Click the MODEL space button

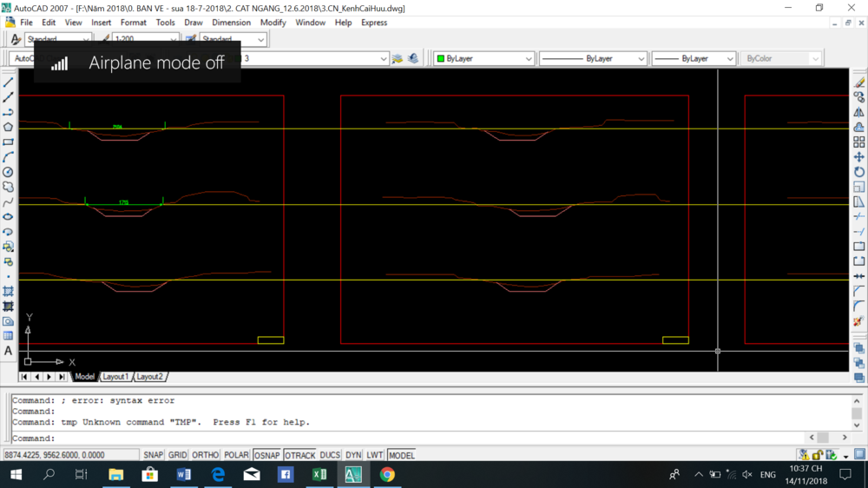(x=401, y=455)
